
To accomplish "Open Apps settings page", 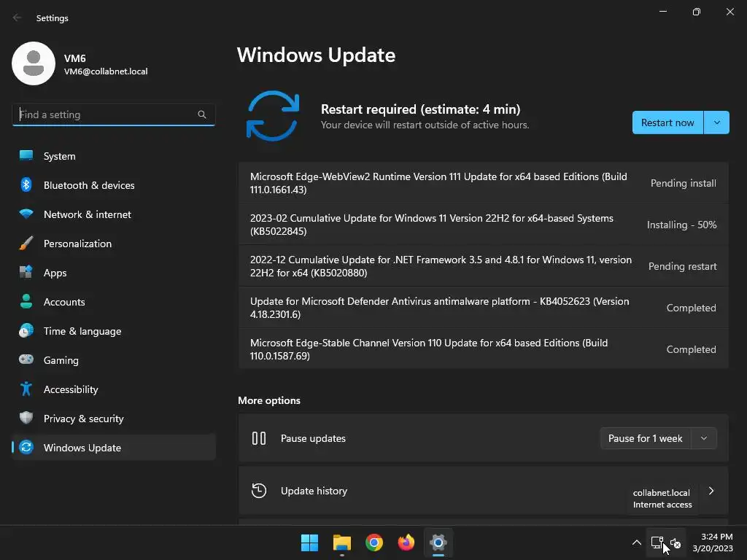I will pyautogui.click(x=113, y=272).
